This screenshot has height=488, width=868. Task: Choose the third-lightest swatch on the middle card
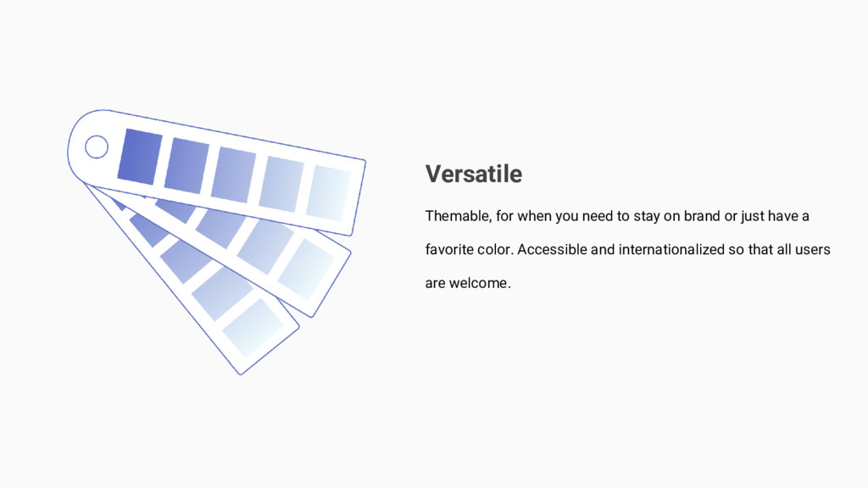(x=221, y=226)
